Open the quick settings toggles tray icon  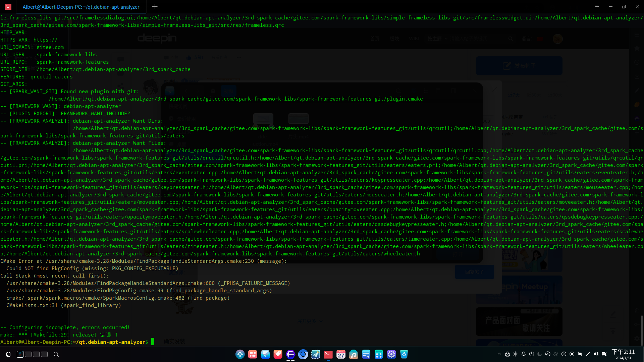point(604,354)
